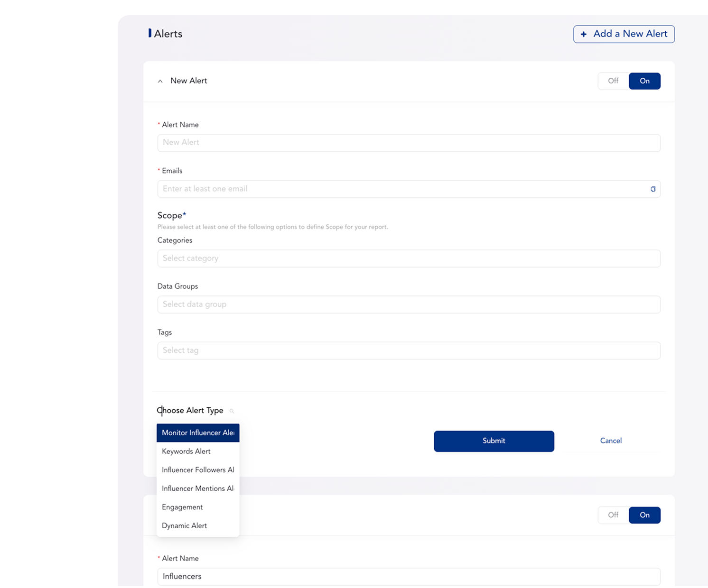Viewport: 708px width, 588px height.
Task: Choose Engagement alert type
Action: pyautogui.click(x=182, y=507)
